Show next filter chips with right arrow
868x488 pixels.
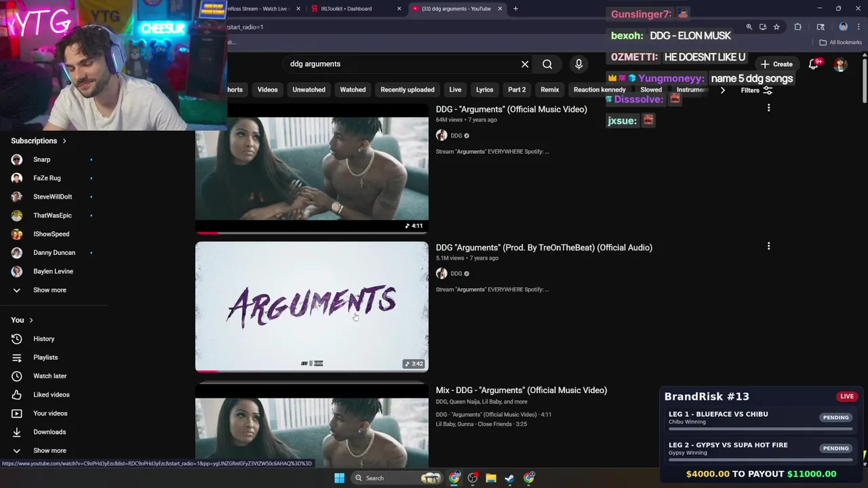click(x=722, y=90)
